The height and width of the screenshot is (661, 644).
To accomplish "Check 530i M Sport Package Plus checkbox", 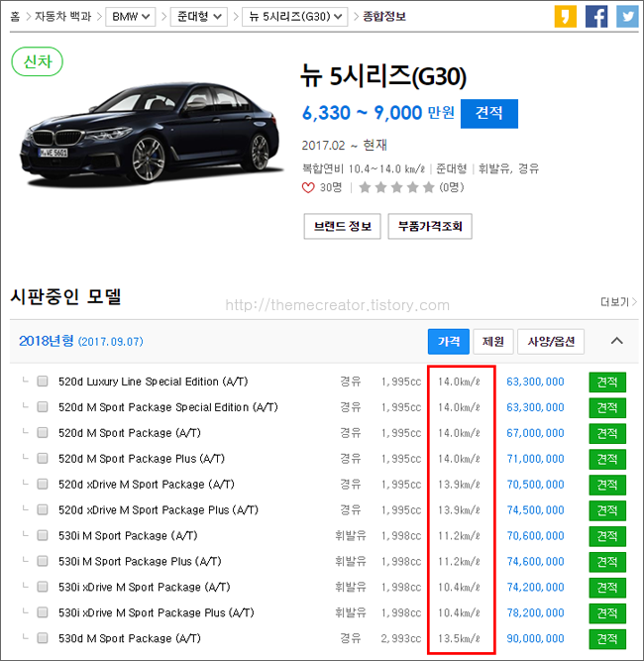I will click(x=43, y=562).
